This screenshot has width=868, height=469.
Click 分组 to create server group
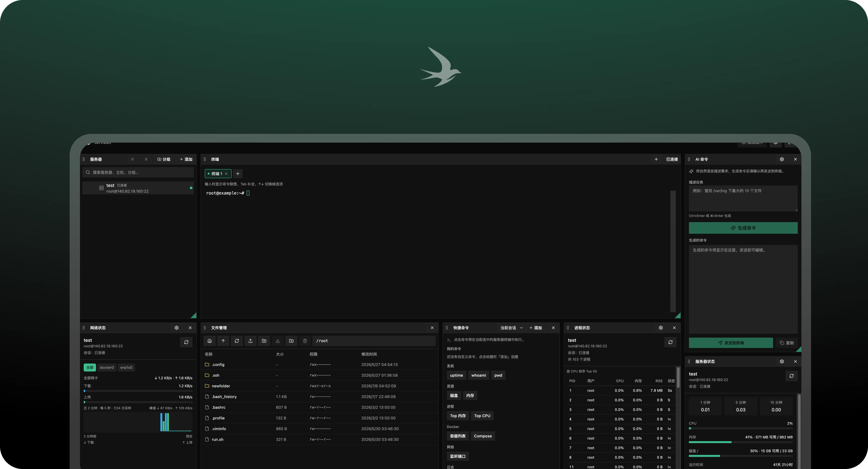164,159
